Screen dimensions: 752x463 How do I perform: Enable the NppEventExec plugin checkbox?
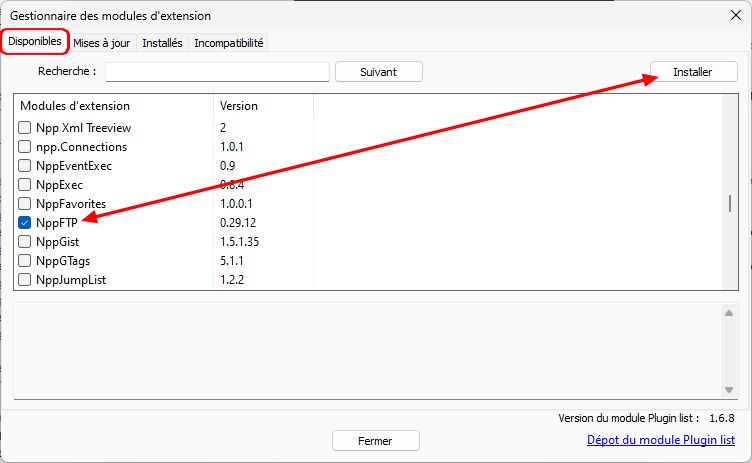click(24, 166)
